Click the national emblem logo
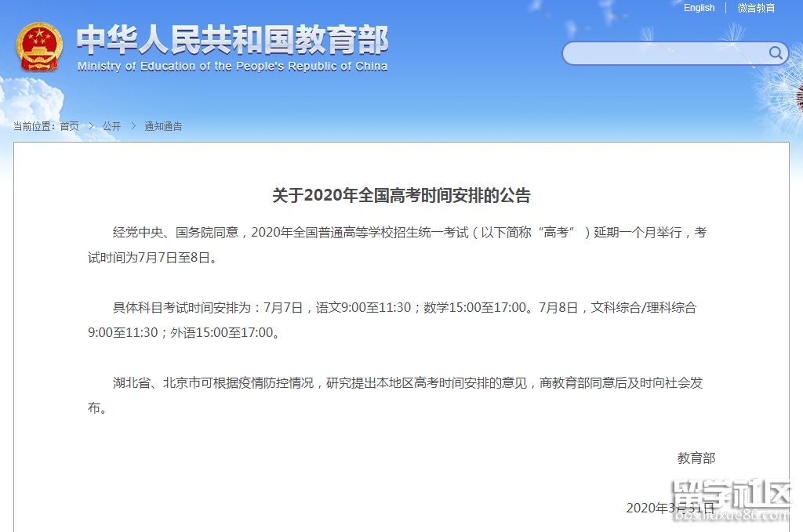Screen dimensions: 803x532 [x=39, y=48]
